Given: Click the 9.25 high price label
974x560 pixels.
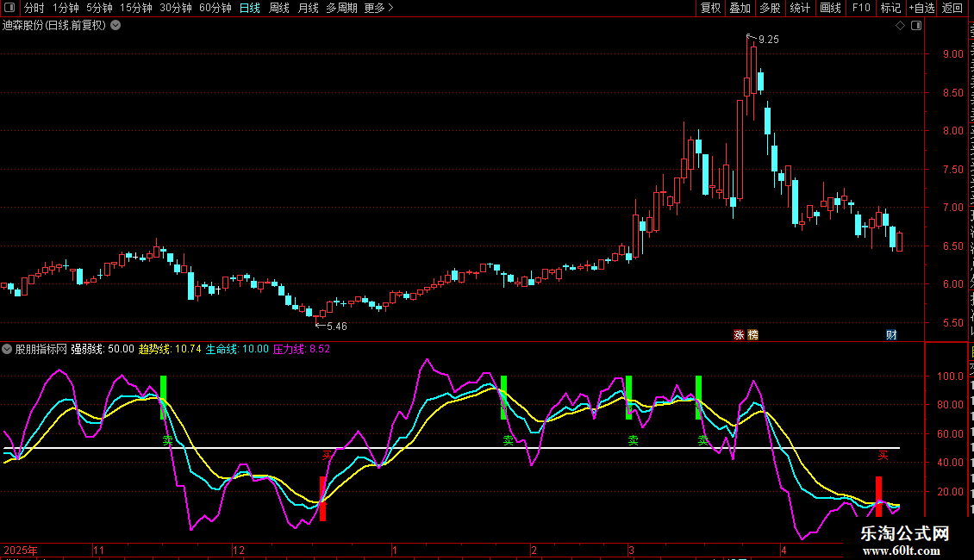Looking at the screenshot, I should tap(768, 40).
